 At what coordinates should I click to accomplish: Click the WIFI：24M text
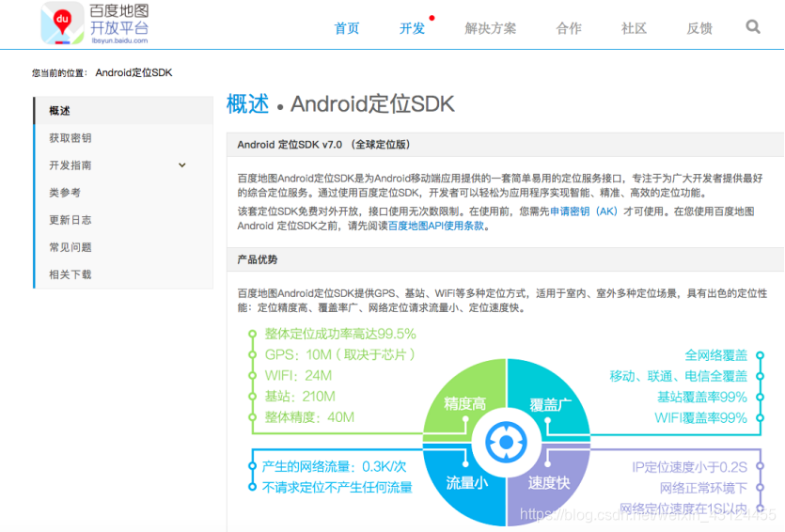point(298,375)
